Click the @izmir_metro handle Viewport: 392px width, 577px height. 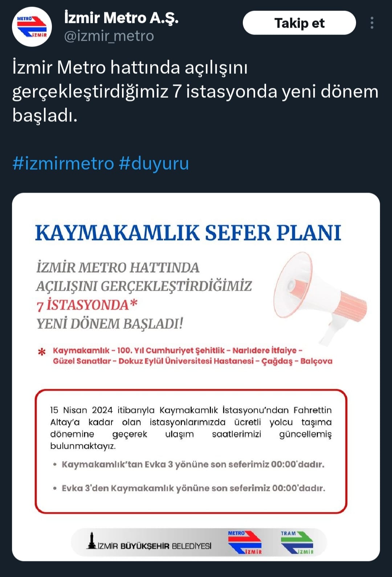(109, 36)
